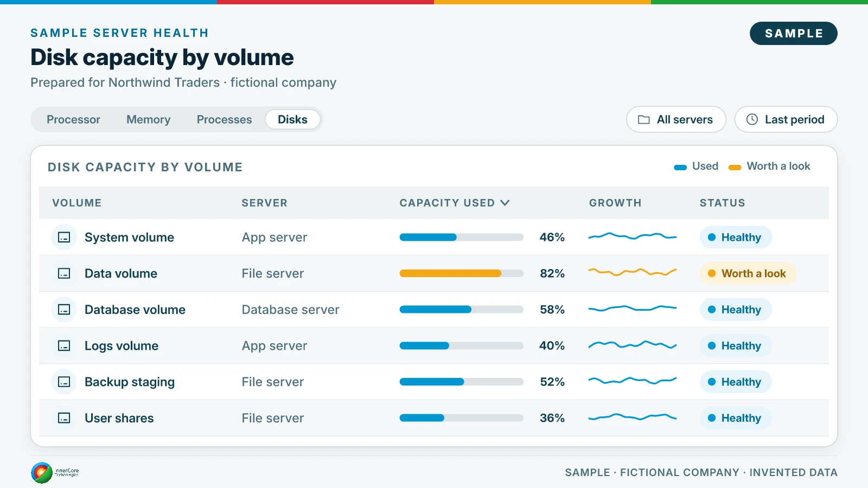The width and height of the screenshot is (868, 488).
Task: Click the SAMPLE badge button
Action: [794, 34]
